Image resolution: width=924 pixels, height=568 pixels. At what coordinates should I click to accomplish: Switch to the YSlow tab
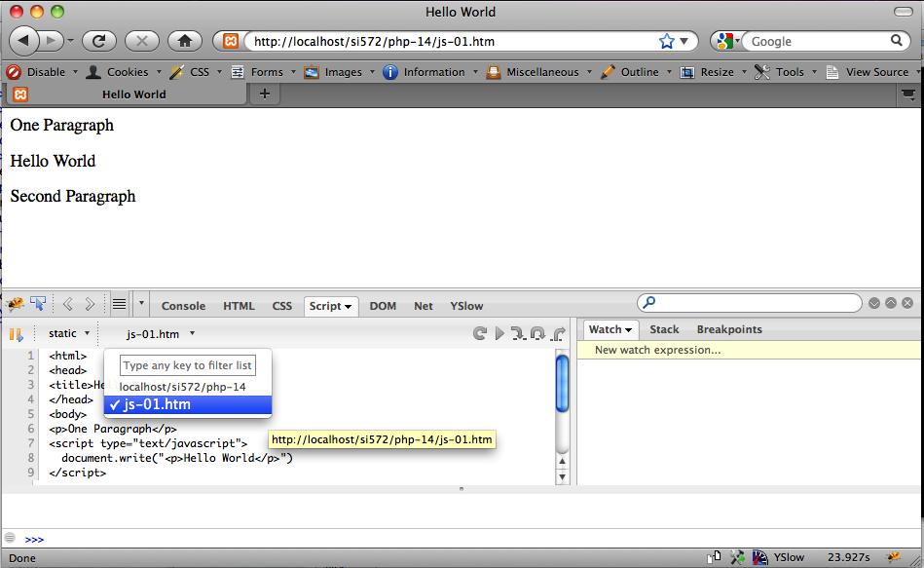[x=466, y=306]
